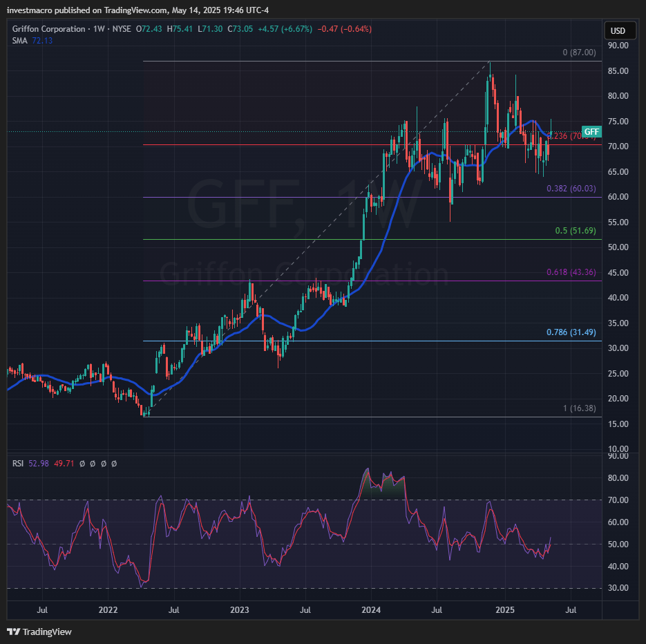Click the 0.382 (60.03) Fibonacci level label
This screenshot has height=644, width=646.
point(571,189)
